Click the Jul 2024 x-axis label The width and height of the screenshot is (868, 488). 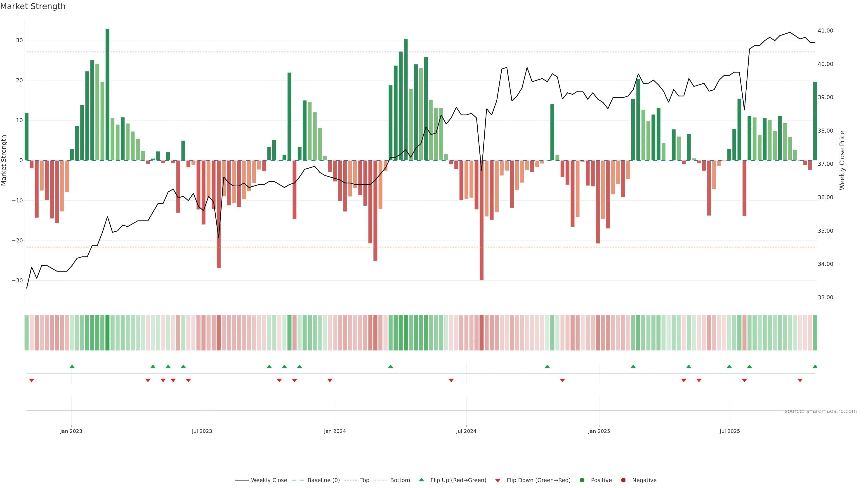point(466,431)
